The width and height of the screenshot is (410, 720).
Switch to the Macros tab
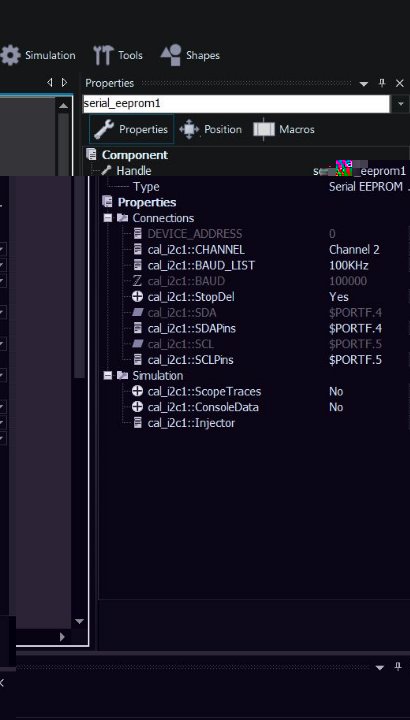click(284, 129)
